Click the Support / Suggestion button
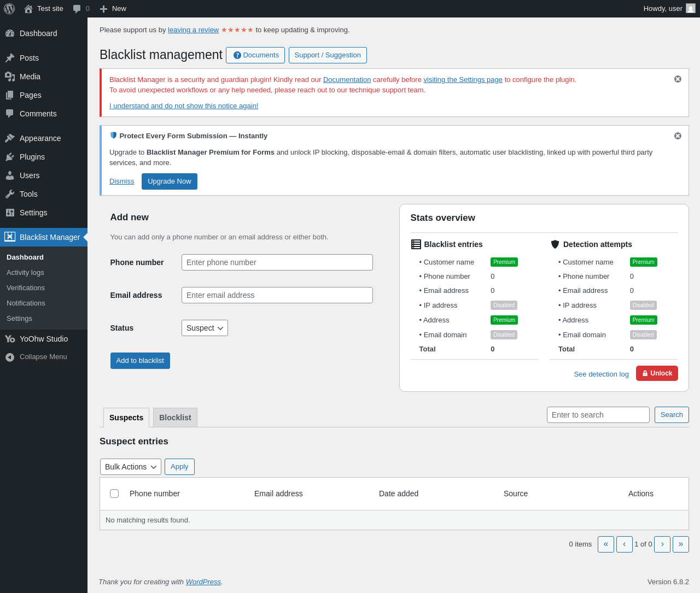700x593 pixels. point(328,55)
